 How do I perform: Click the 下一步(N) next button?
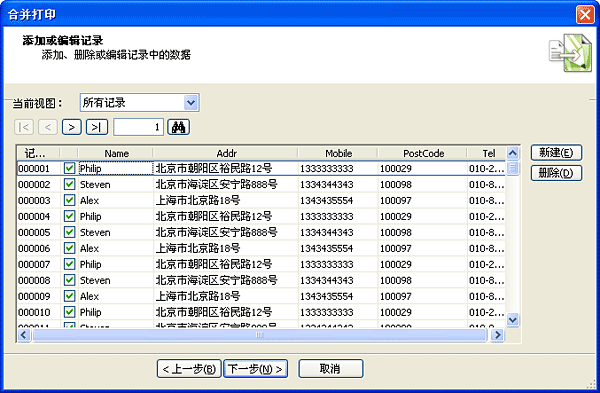pyautogui.click(x=255, y=369)
